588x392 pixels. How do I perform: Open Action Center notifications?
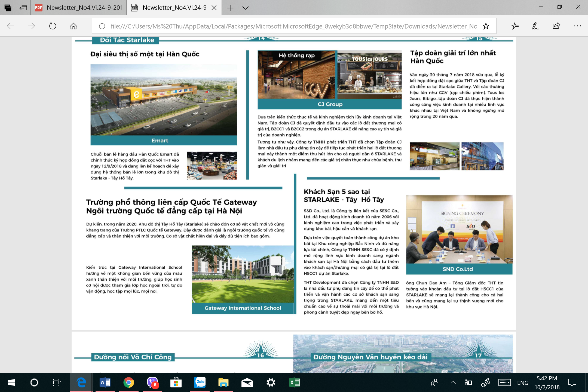tap(572, 382)
